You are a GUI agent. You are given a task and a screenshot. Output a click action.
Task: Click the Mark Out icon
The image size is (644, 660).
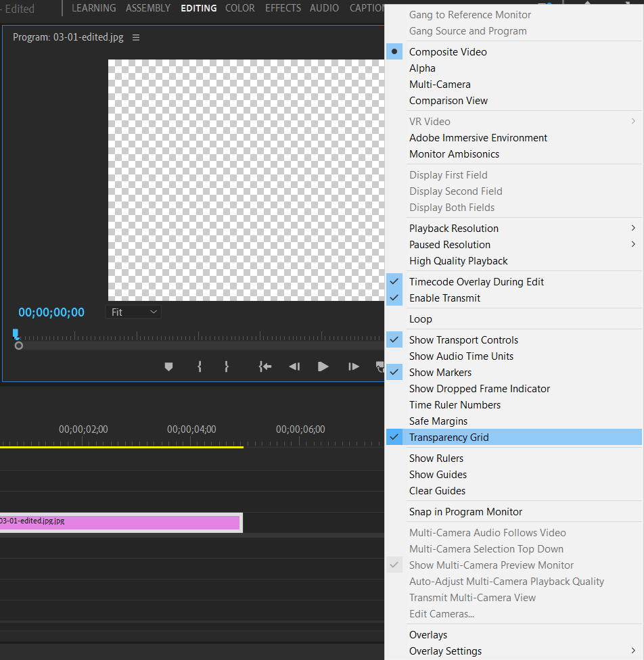[228, 367]
